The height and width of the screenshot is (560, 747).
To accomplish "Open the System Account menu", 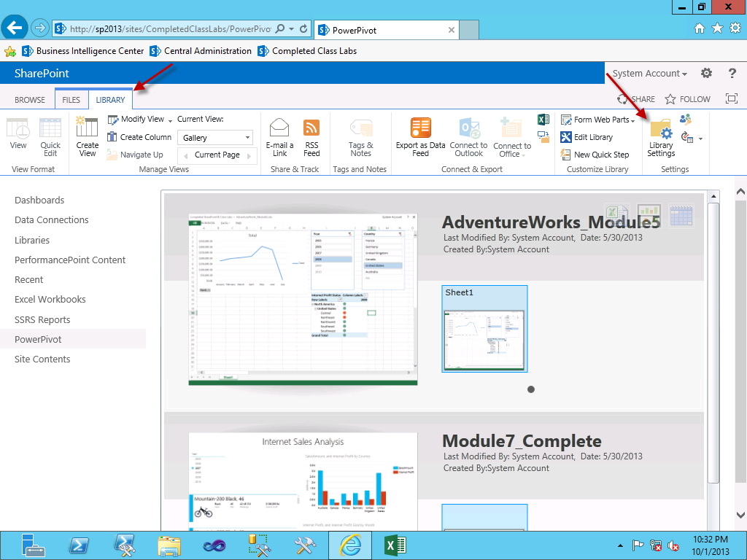I will [650, 74].
